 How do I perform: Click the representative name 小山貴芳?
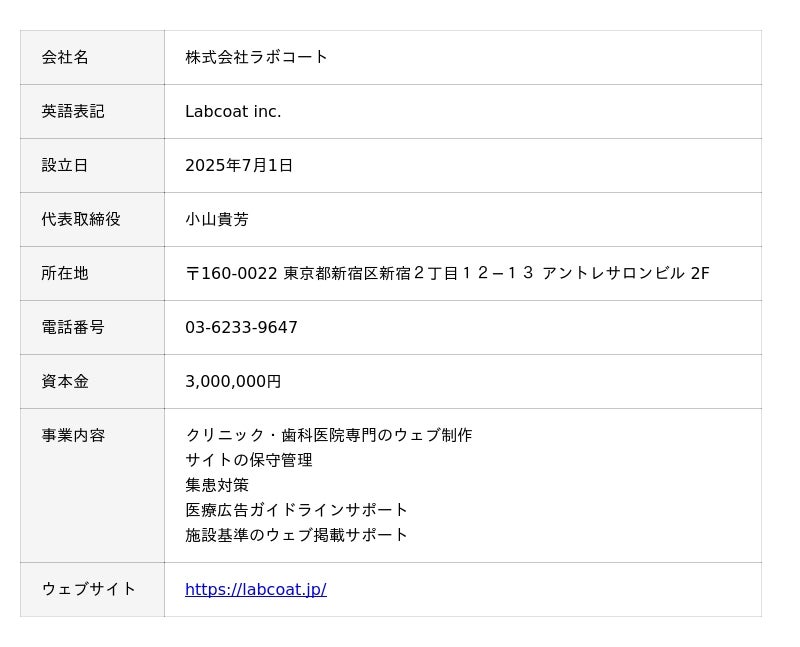click(217, 219)
